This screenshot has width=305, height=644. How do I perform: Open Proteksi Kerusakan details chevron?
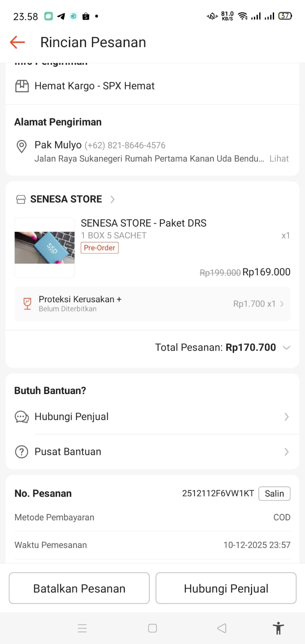(x=282, y=304)
